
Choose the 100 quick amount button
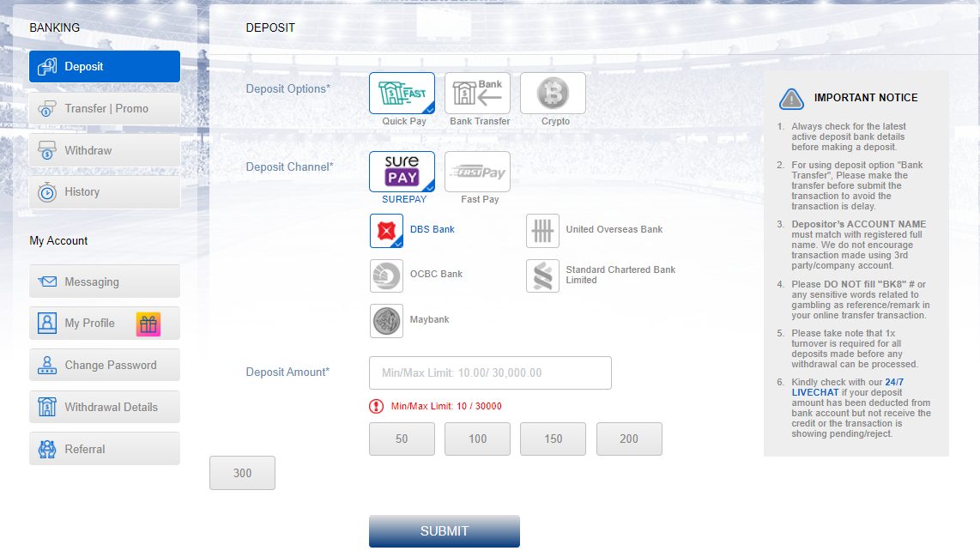pos(477,439)
